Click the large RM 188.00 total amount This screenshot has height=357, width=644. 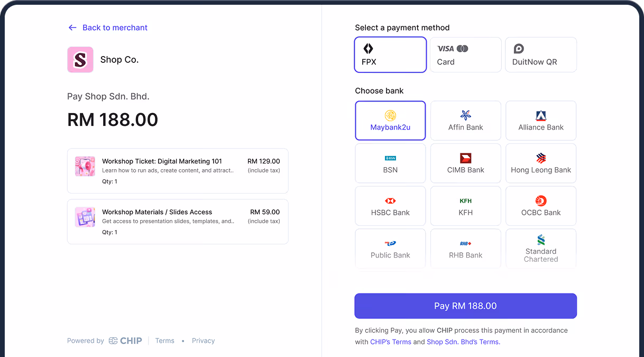pyautogui.click(x=113, y=120)
